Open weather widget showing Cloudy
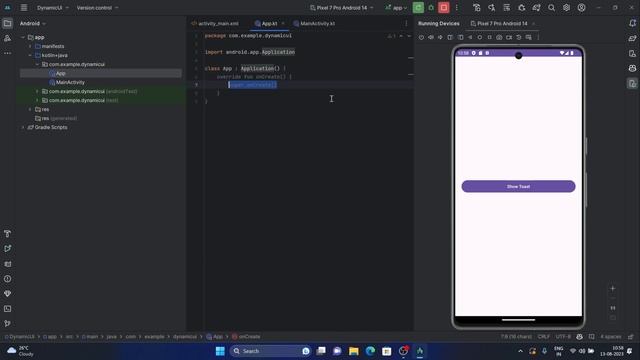Screen dimensions: 640x360 click(x=20, y=351)
